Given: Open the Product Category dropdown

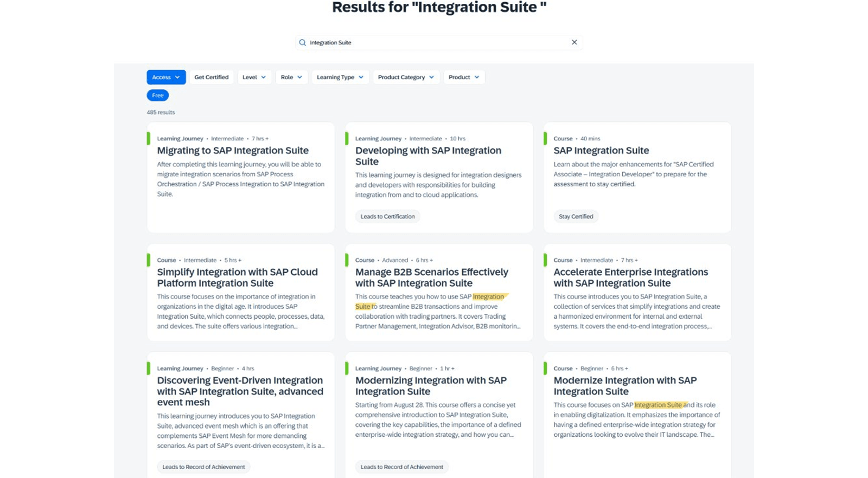Looking at the screenshot, I should (x=406, y=77).
